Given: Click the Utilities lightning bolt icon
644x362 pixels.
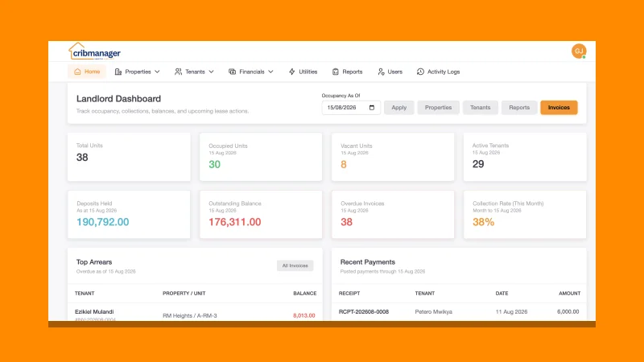Looking at the screenshot, I should pos(292,72).
